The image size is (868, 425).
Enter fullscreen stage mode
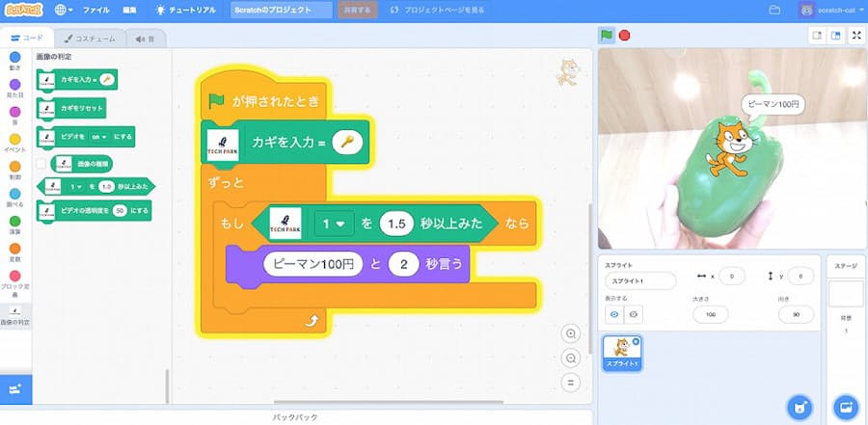pyautogui.click(x=855, y=36)
